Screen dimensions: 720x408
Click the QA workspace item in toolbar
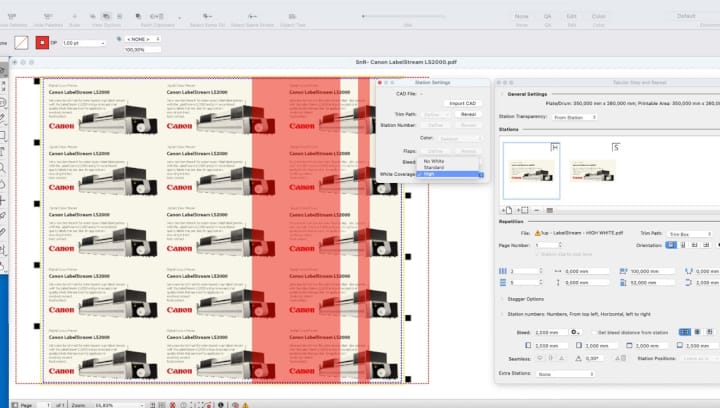(x=547, y=19)
